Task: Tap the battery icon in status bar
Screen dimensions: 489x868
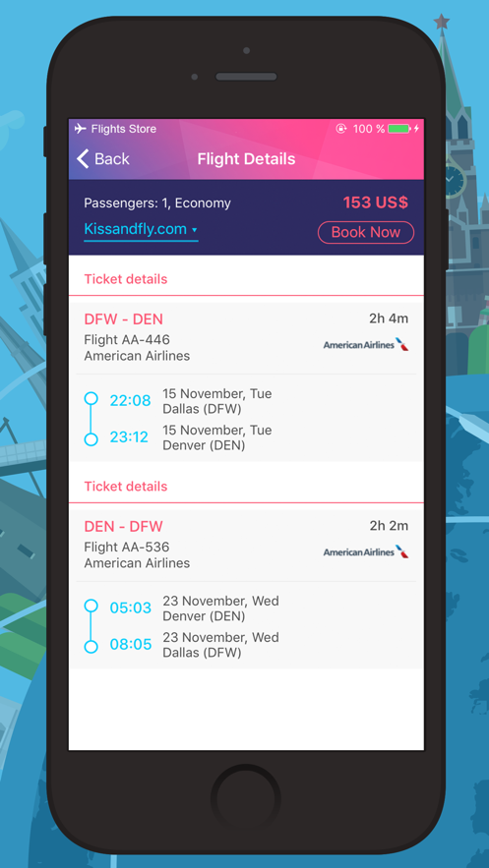Action: [399, 129]
